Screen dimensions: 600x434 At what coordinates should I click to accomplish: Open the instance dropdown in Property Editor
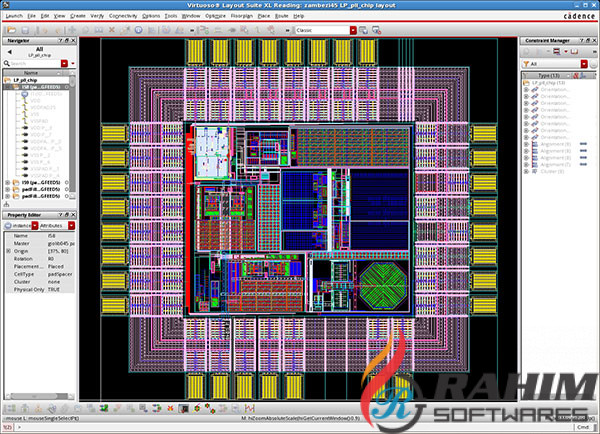(35, 226)
